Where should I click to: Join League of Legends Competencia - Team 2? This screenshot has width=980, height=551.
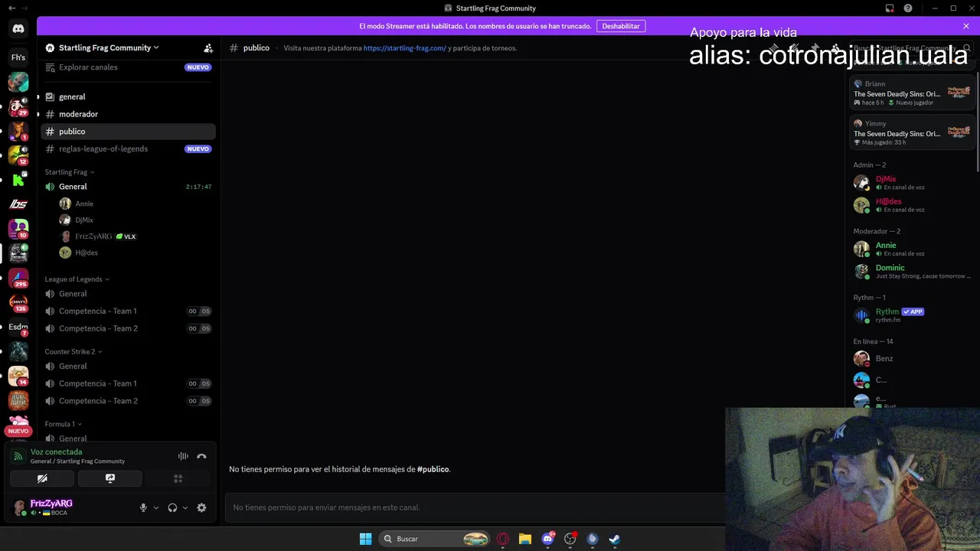coord(128,328)
